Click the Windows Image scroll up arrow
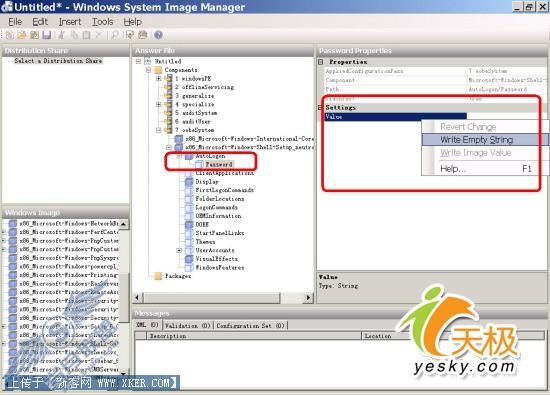 (x=123, y=224)
